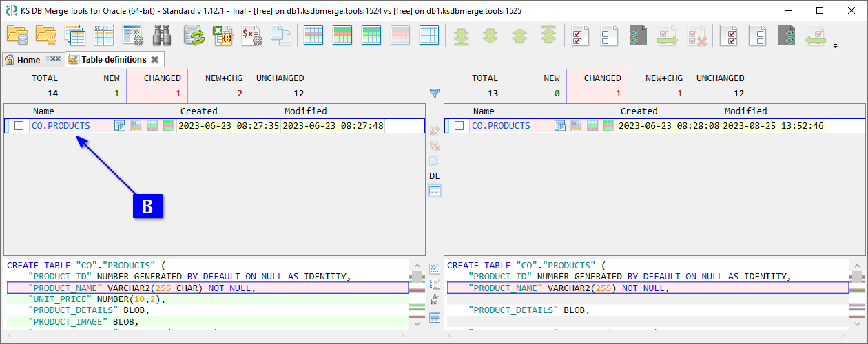Sort left list by Name column header
The height and width of the screenshot is (344, 868).
coord(43,111)
